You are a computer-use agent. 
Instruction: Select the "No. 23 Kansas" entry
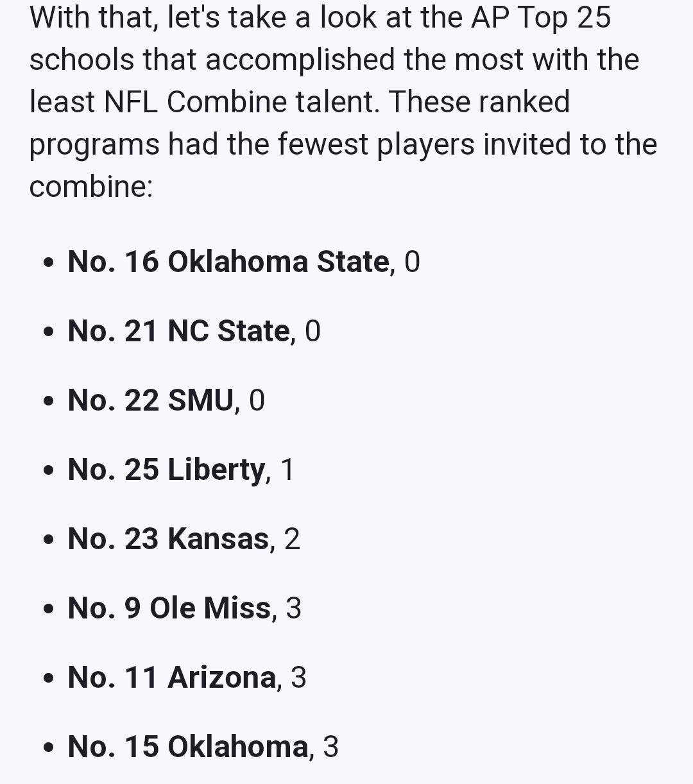pos(167,539)
